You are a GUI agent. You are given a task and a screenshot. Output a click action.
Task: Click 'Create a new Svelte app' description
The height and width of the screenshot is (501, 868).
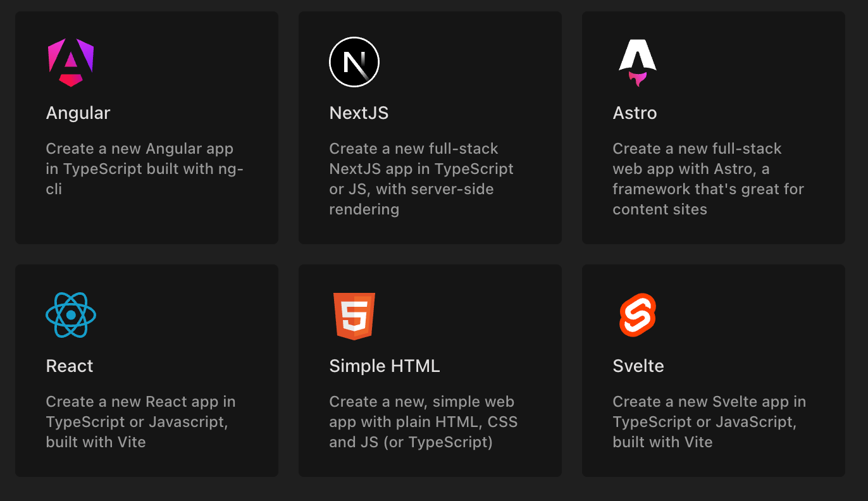[709, 422]
